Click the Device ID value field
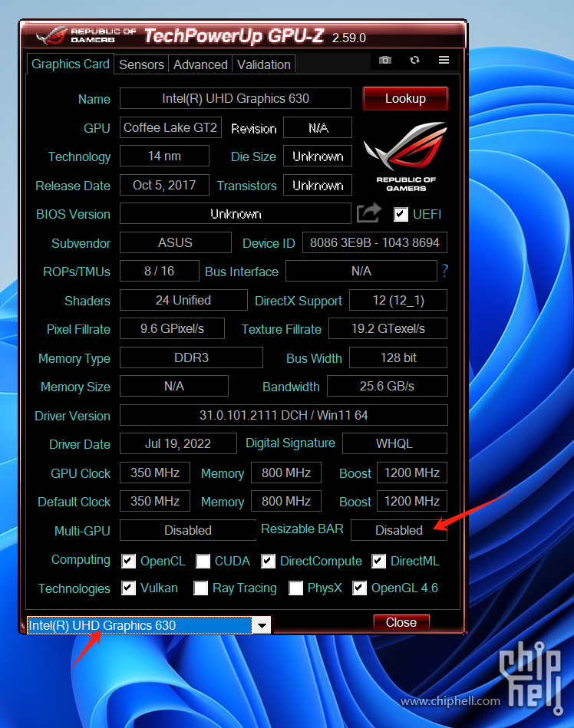574x728 pixels. [374, 242]
